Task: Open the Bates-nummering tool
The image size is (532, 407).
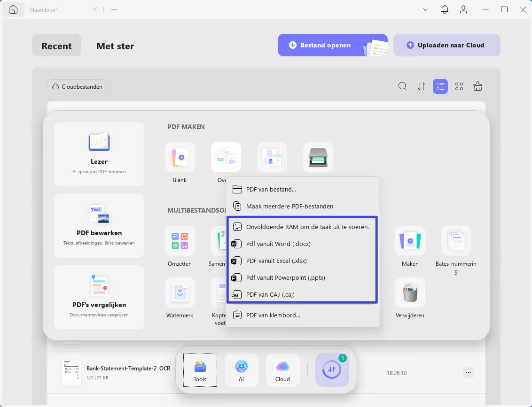Action: [456, 241]
